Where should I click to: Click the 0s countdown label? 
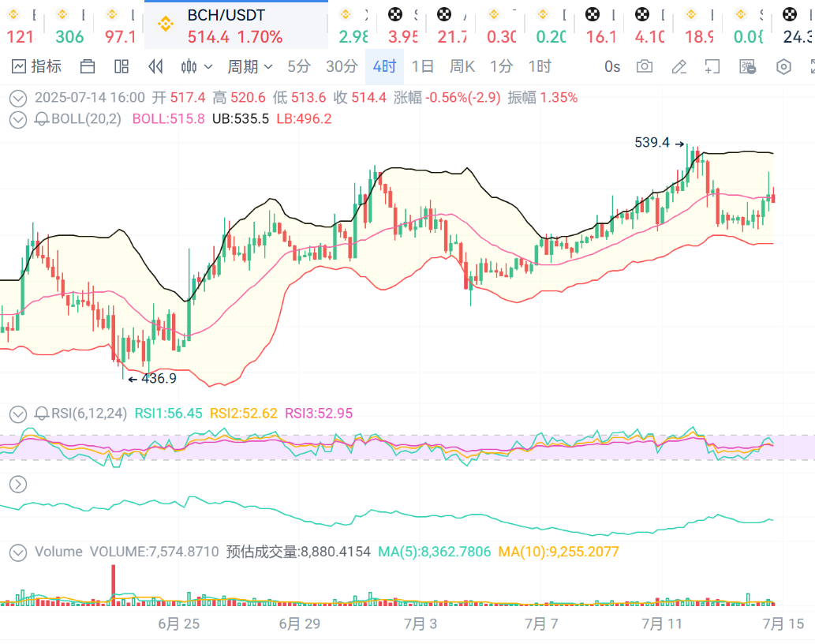pyautogui.click(x=612, y=66)
